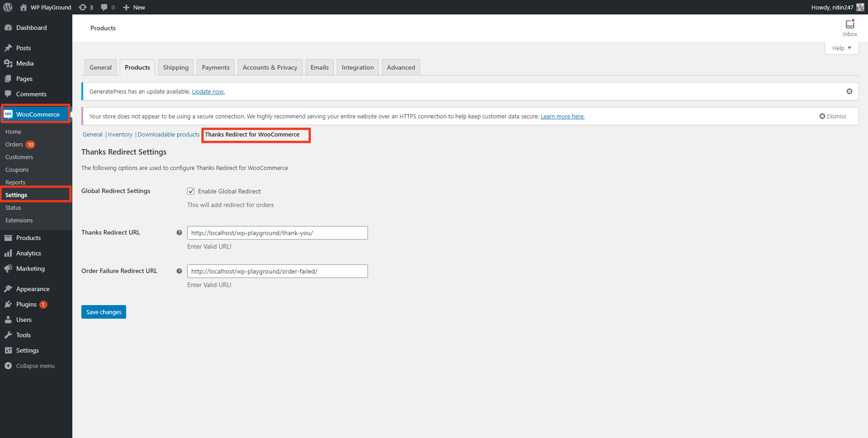This screenshot has width=868, height=438.
Task: Open the WP PlayGround site home icon
Action: click(x=24, y=7)
